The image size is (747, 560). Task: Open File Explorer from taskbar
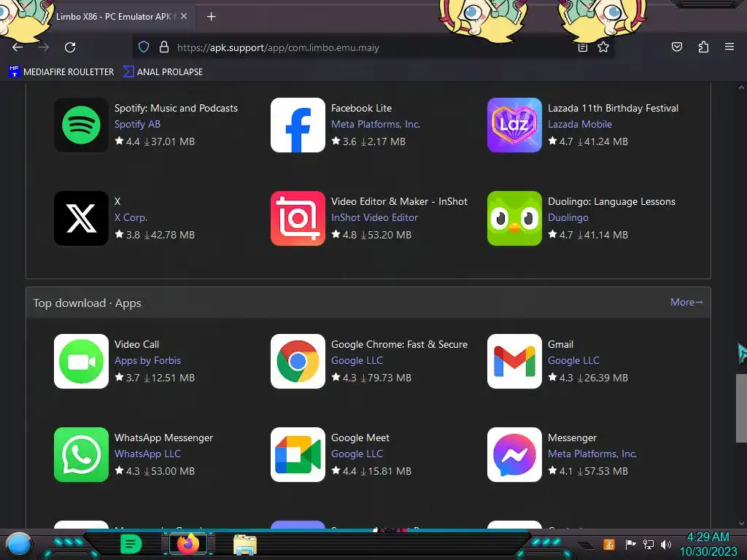(x=245, y=544)
